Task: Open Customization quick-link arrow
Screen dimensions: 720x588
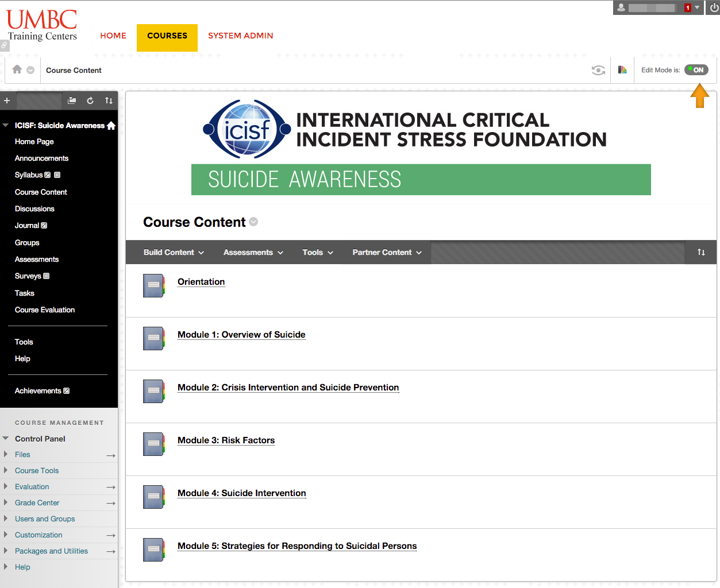Action: click(111, 535)
